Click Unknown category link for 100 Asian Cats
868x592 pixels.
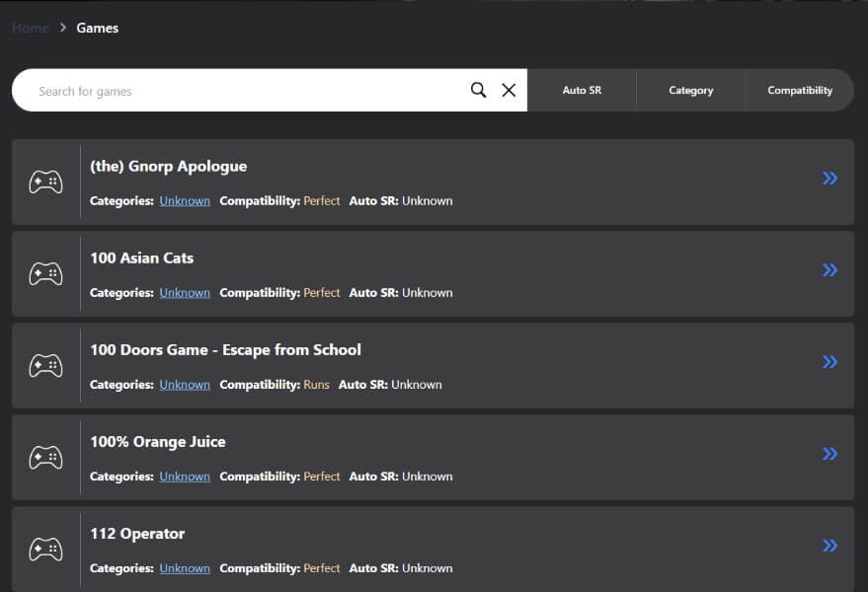(x=185, y=293)
